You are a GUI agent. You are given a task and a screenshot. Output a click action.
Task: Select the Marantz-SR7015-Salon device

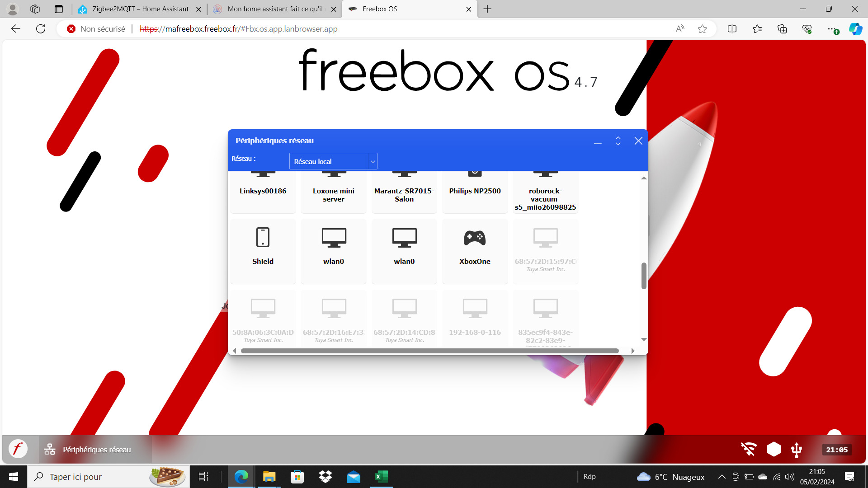[404, 192]
